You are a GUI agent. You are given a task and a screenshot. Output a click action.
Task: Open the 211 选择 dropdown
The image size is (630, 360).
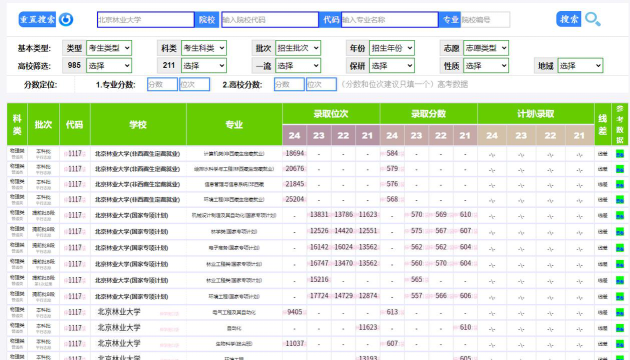pyautogui.click(x=204, y=65)
